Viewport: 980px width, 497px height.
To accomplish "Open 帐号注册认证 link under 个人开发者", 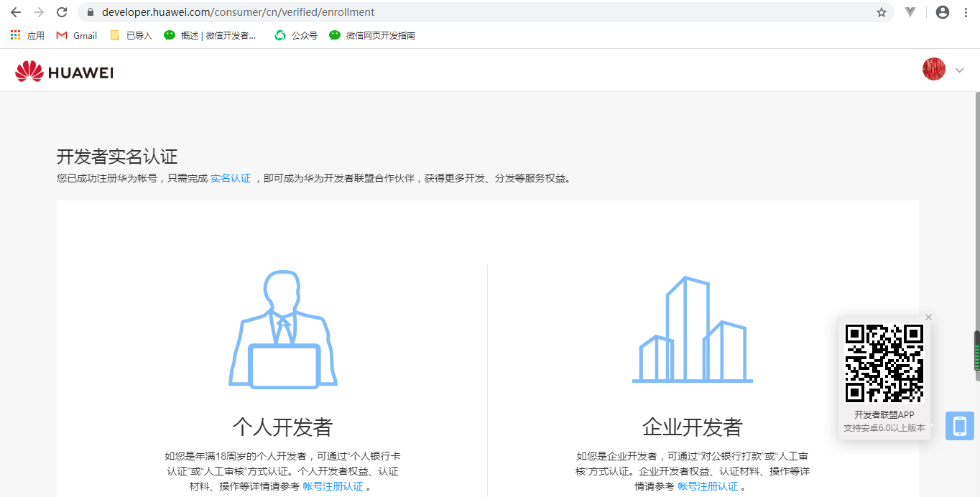I will pos(333,486).
